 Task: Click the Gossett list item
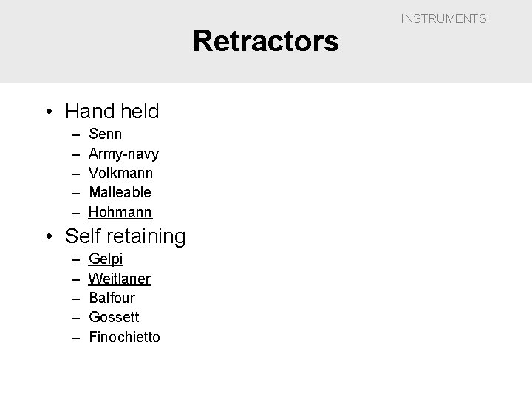coord(113,317)
